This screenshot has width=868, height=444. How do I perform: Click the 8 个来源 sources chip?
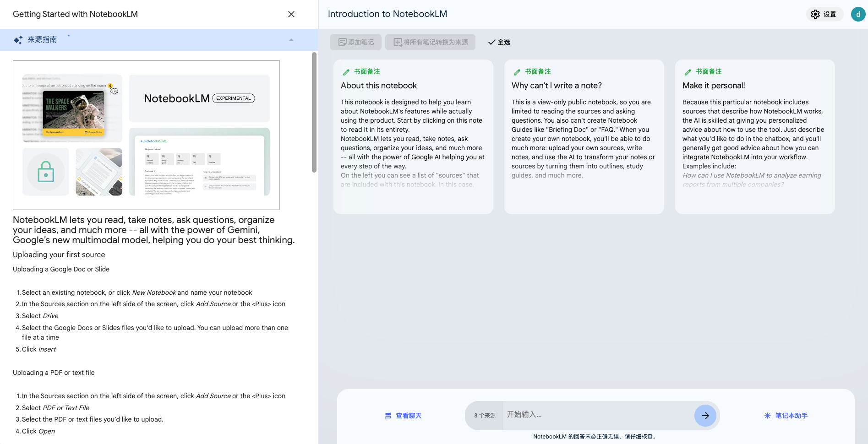click(x=485, y=416)
